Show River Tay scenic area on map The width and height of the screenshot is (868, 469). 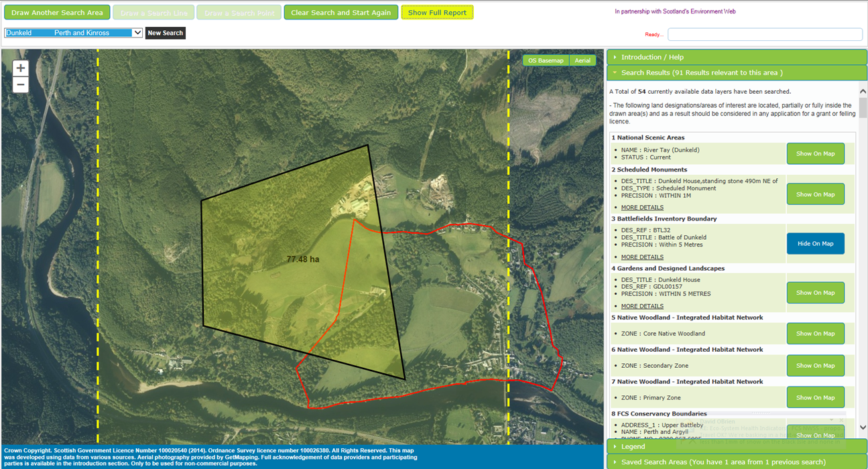(815, 153)
